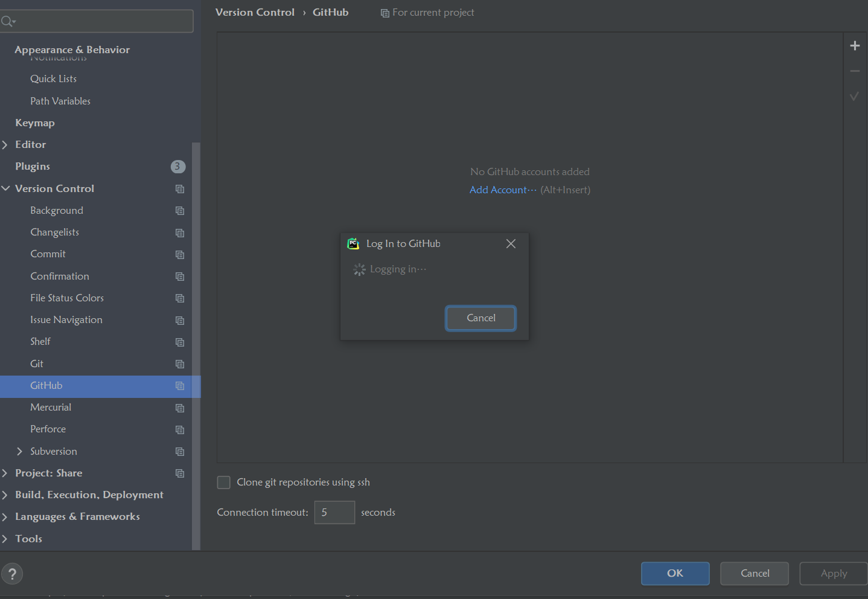
Task: Click the help question mark button
Action: pos(12,574)
